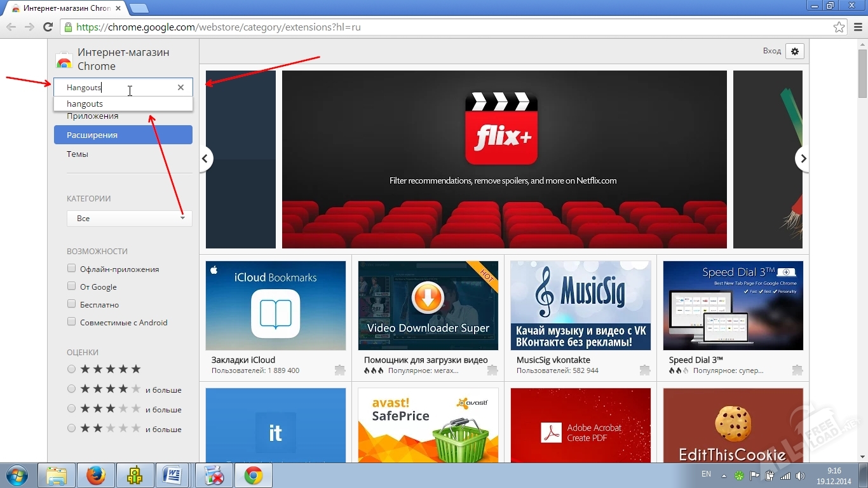Expand hidden icons in the system tray

click(x=722, y=475)
